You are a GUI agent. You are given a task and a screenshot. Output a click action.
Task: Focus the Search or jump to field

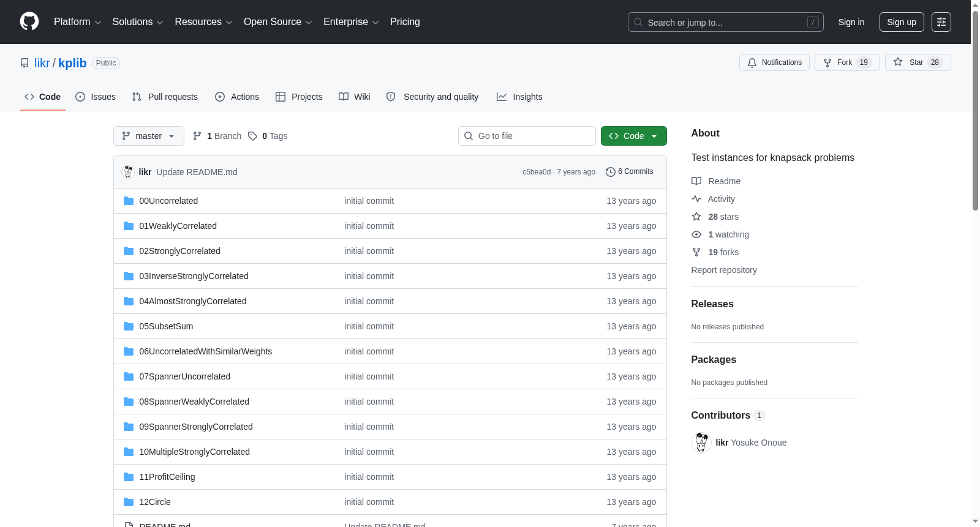(x=726, y=22)
